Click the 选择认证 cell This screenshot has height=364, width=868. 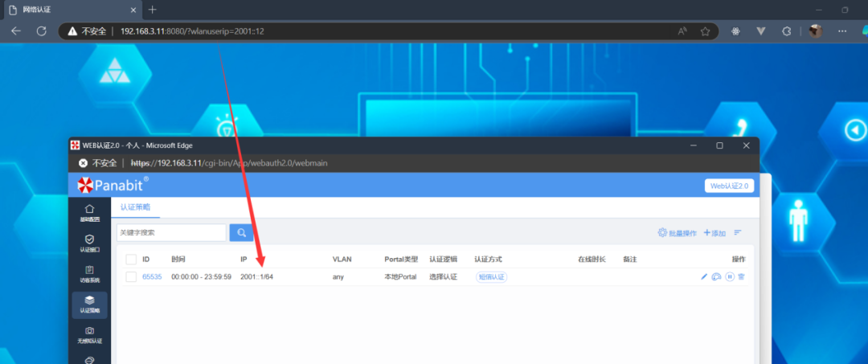[443, 276]
